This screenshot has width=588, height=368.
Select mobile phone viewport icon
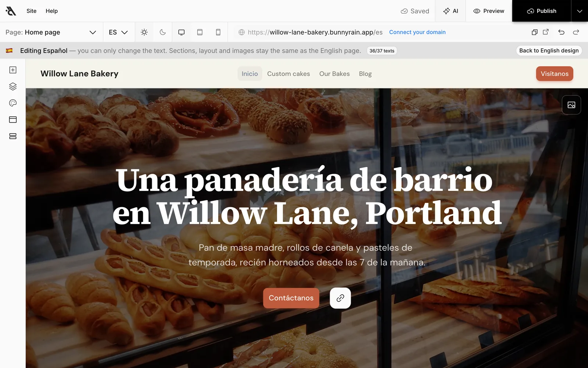click(218, 32)
